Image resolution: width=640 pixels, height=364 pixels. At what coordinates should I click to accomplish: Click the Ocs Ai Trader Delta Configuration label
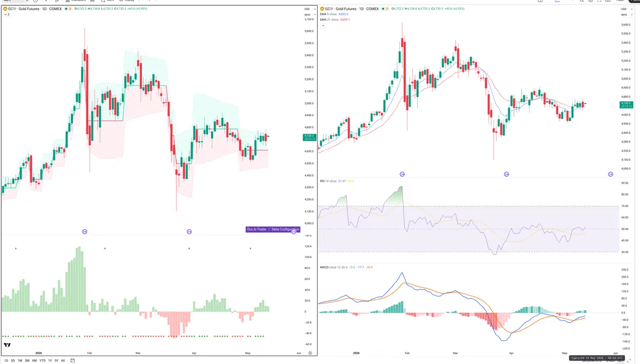click(x=273, y=229)
